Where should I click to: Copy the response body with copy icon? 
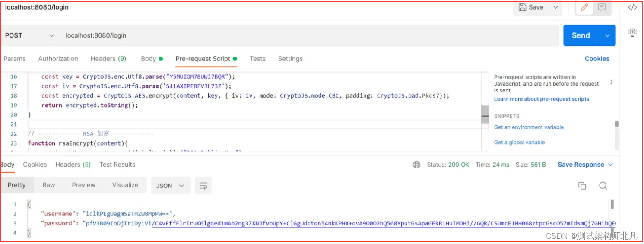point(582,186)
